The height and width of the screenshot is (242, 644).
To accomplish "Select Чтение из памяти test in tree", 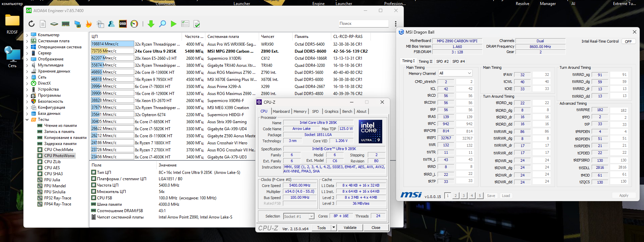I will pos(60,126).
